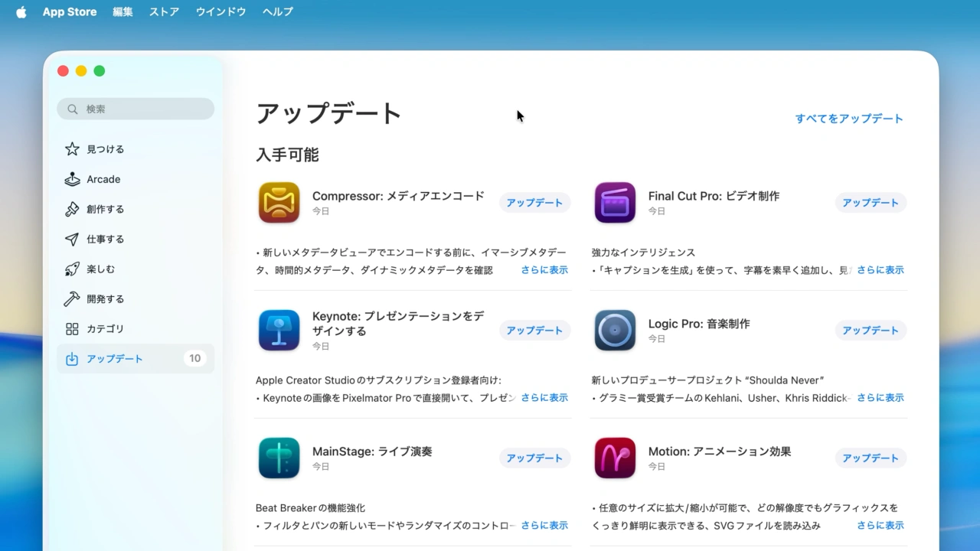
Task: Click the Logic Pro app icon
Action: pyautogui.click(x=615, y=331)
